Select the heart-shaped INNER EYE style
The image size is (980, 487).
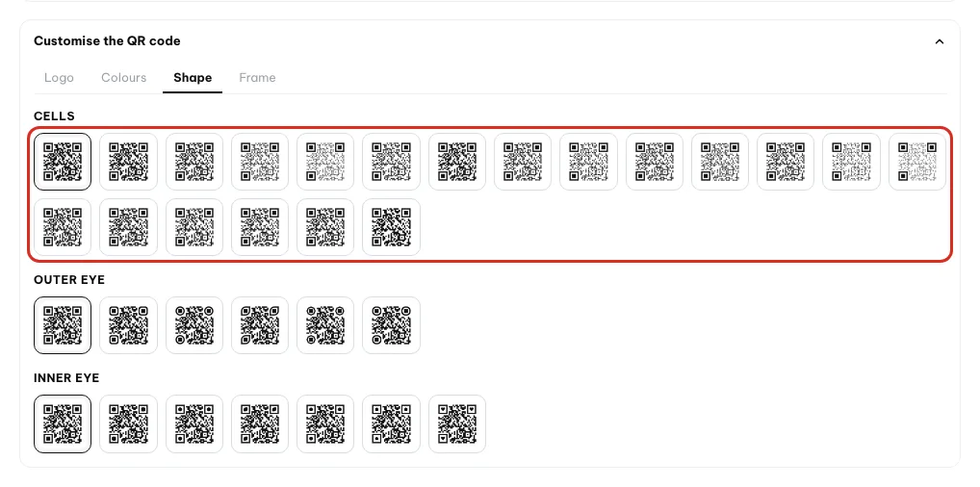pyautogui.click(x=457, y=423)
